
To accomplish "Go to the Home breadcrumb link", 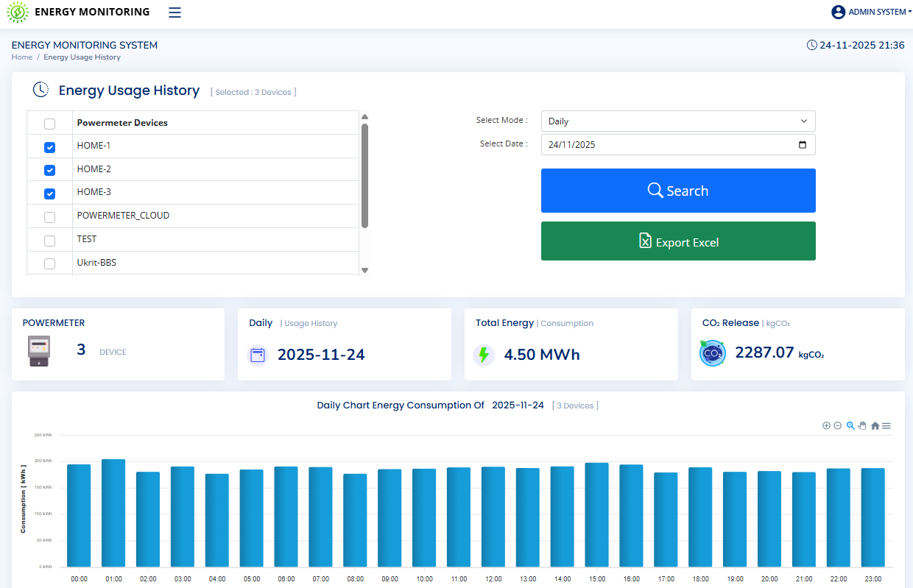I will coord(21,57).
